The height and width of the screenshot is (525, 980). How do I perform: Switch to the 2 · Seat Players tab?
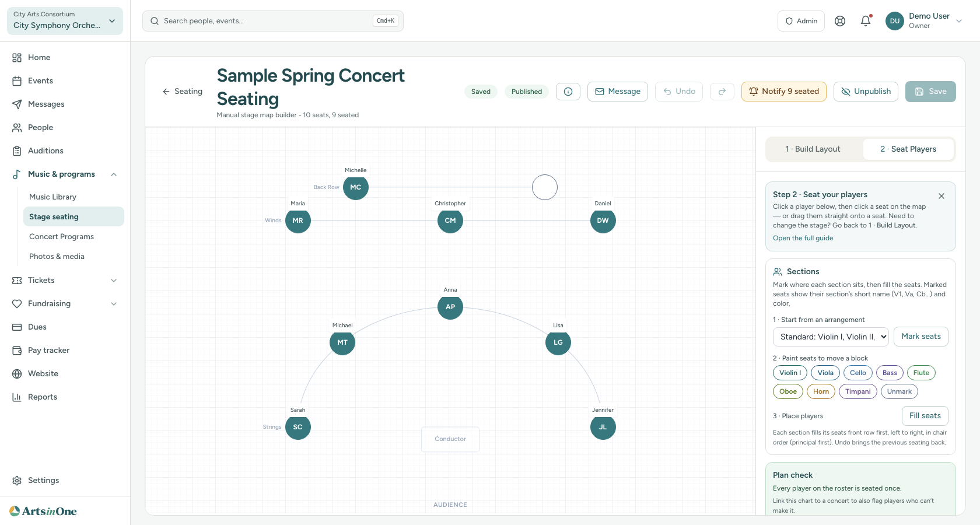(x=908, y=149)
